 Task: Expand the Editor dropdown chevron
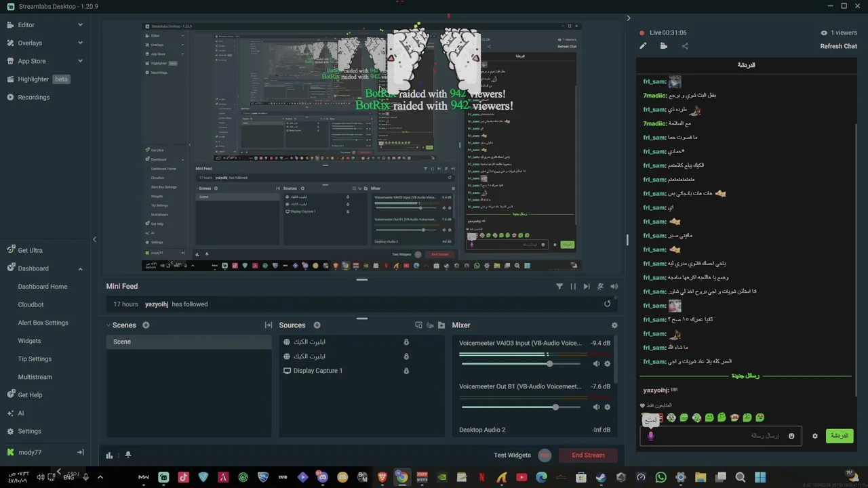pos(80,24)
